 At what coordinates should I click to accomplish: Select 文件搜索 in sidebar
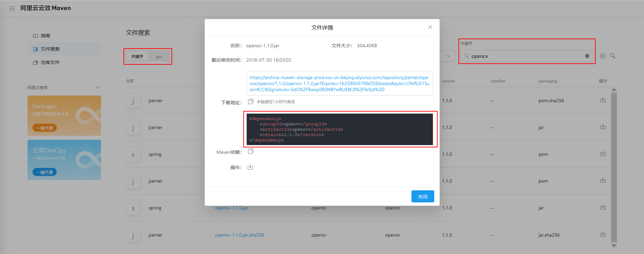coord(64,49)
